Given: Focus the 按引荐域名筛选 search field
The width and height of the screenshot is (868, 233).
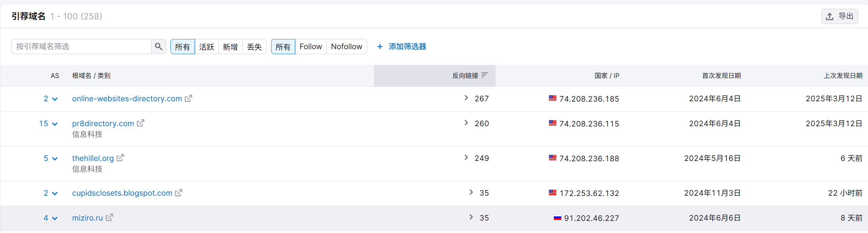Looking at the screenshot, I should pos(81,47).
